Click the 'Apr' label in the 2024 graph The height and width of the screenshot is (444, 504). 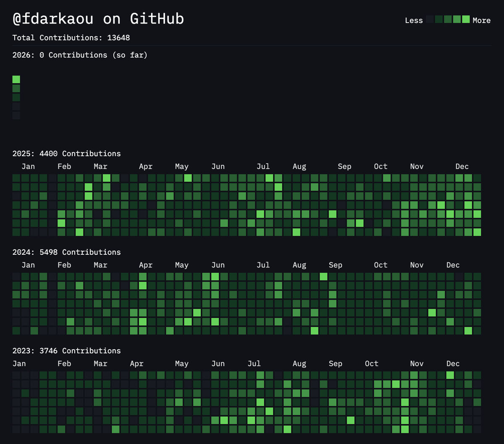(x=146, y=265)
